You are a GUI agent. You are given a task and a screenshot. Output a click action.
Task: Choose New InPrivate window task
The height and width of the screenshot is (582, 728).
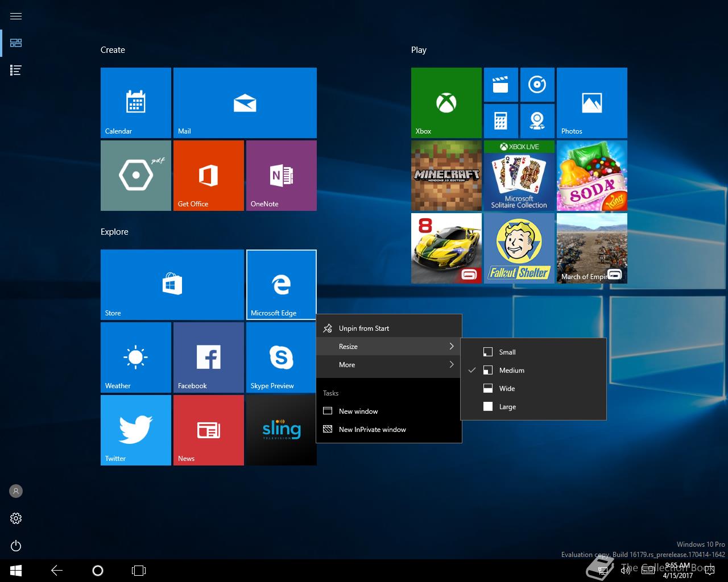click(x=372, y=429)
